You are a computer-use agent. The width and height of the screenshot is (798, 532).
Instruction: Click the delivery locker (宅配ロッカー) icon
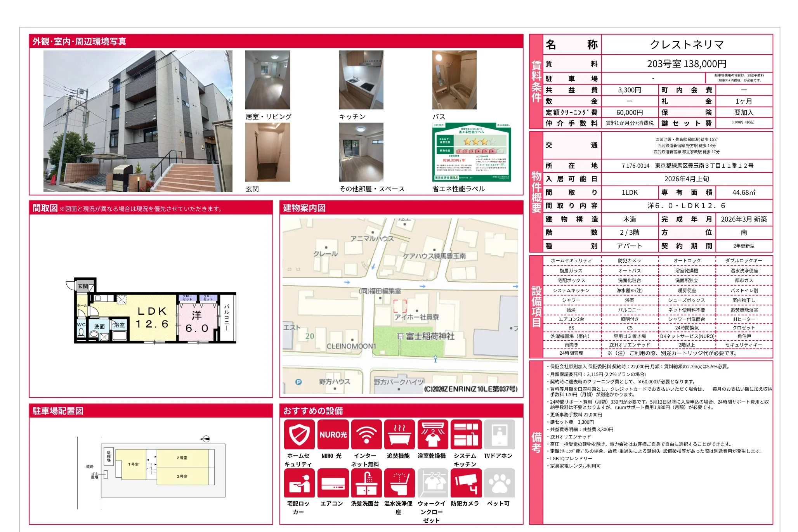pos(299,483)
